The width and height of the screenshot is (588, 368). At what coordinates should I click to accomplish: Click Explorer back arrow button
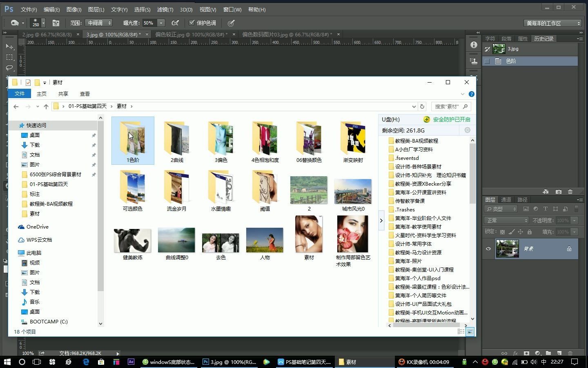pos(16,106)
